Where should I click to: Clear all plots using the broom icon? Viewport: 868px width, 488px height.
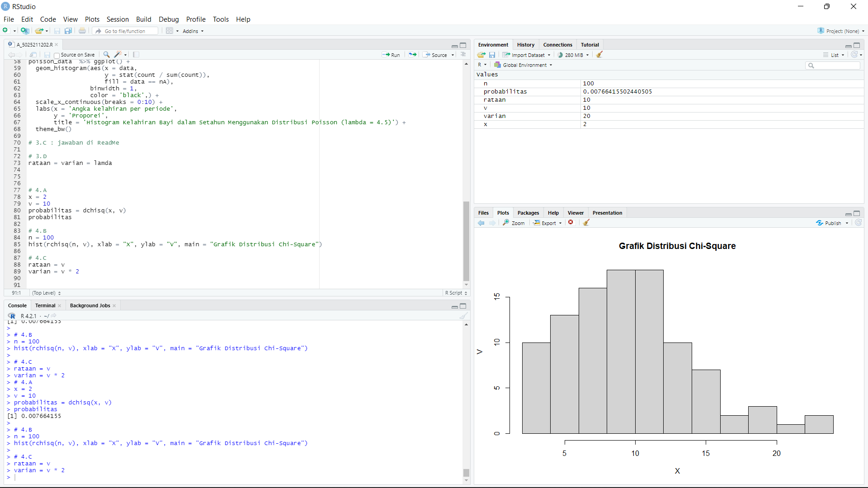pyautogui.click(x=586, y=222)
